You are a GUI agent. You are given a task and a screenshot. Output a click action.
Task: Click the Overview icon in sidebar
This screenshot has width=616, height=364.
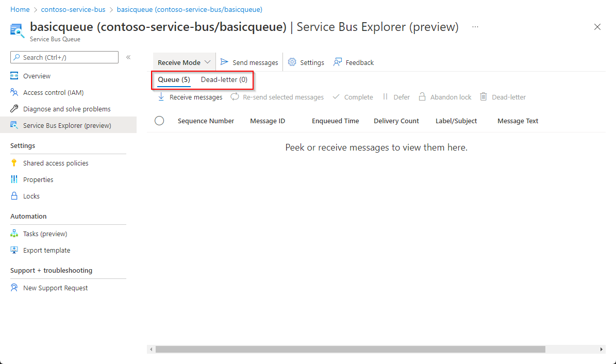pos(14,75)
